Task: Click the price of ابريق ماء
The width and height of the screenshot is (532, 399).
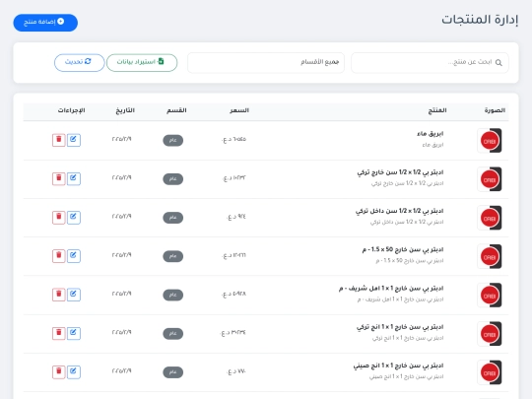Action: point(234,140)
